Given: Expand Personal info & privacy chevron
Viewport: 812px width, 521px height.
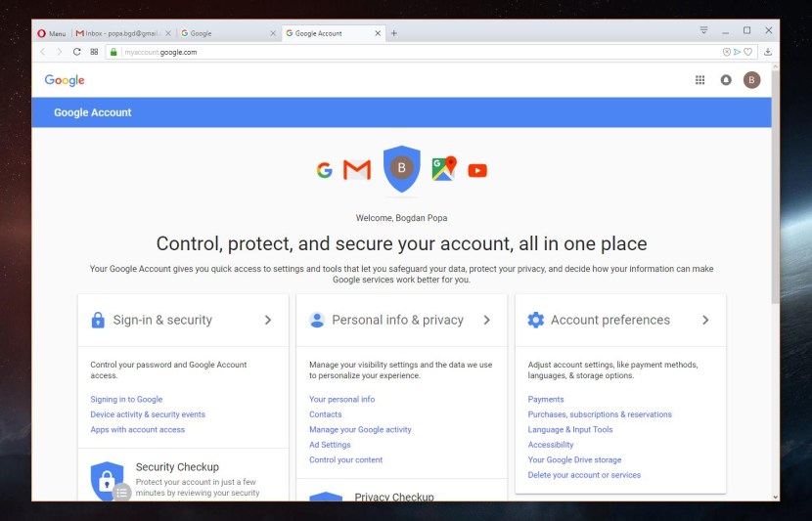Looking at the screenshot, I should [x=487, y=320].
